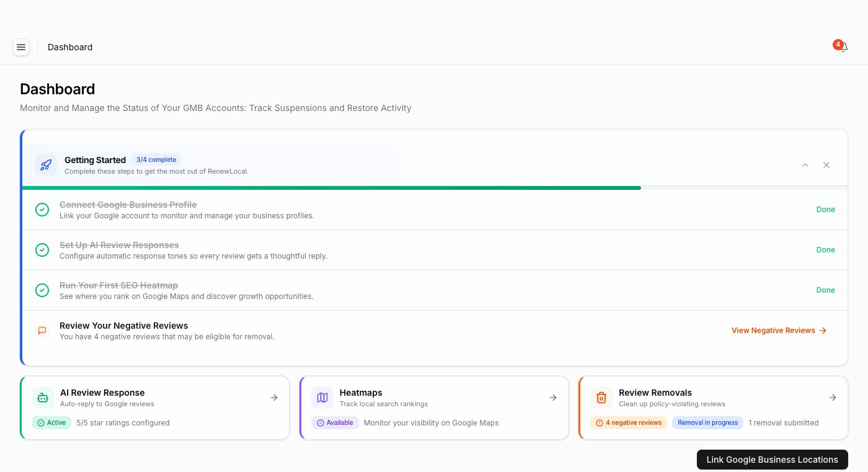Collapse the Getting Started panel
Screen dimensions: 868x472
(805, 165)
